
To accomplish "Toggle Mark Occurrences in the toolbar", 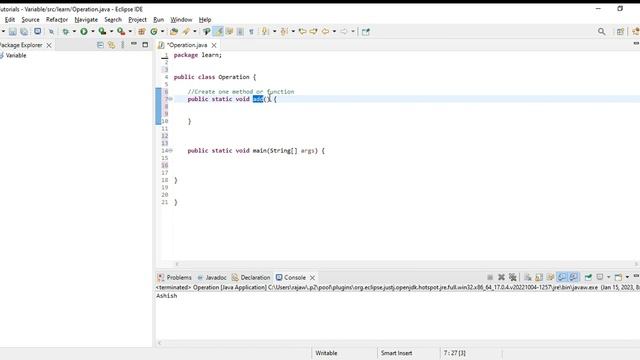I will pos(218,31).
